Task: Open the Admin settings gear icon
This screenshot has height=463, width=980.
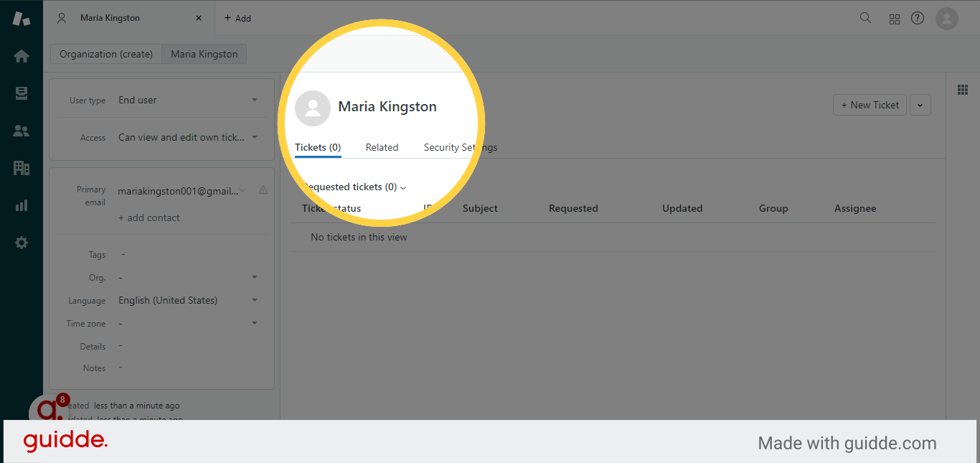Action: [21, 242]
